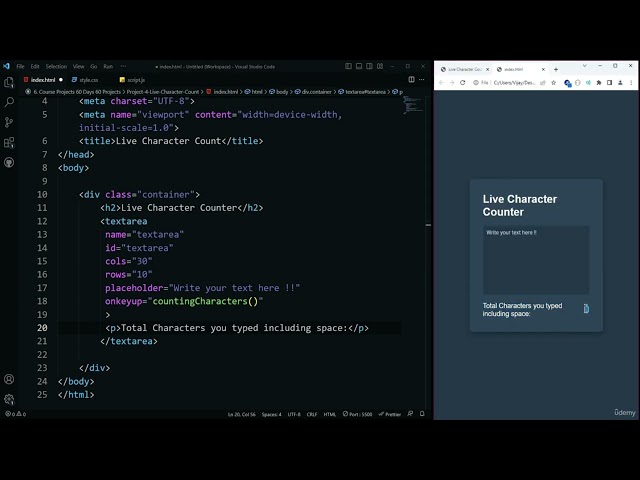Screen dimensions: 640x480
Task: Click the code minimap in VS Code
Action: (x=413, y=105)
